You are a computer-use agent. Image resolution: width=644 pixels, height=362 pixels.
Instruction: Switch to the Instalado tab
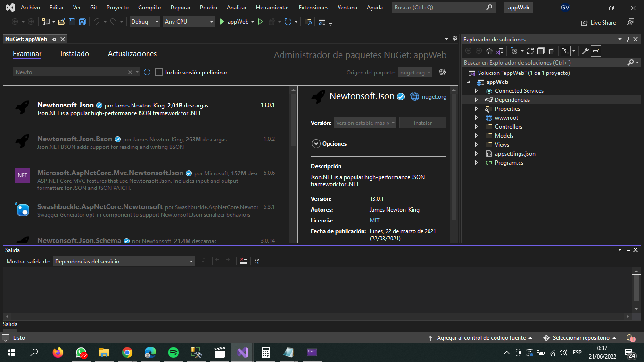pyautogui.click(x=74, y=54)
